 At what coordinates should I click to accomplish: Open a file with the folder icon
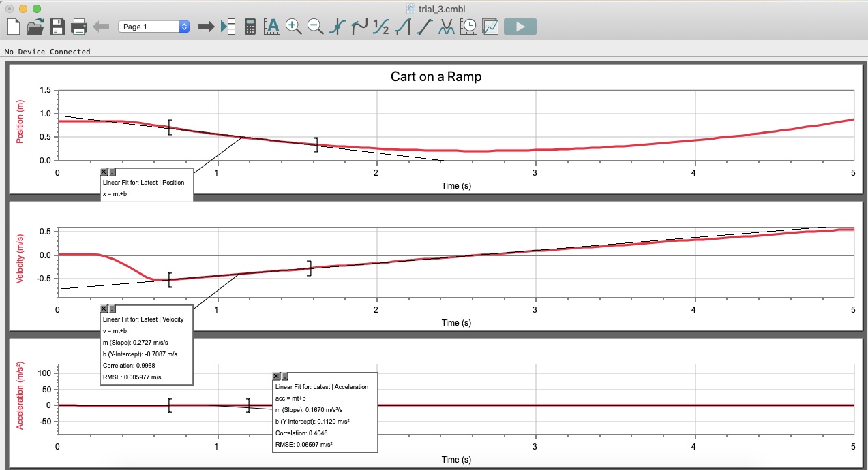coord(35,27)
